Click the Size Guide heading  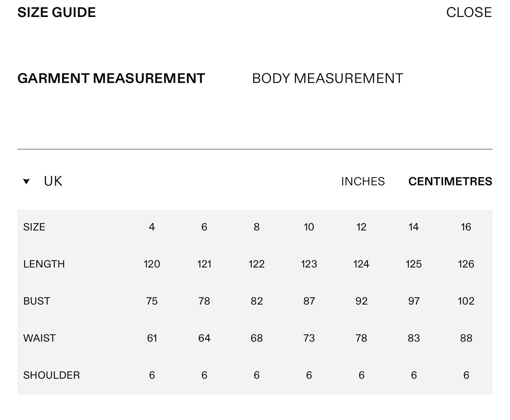pos(57,12)
